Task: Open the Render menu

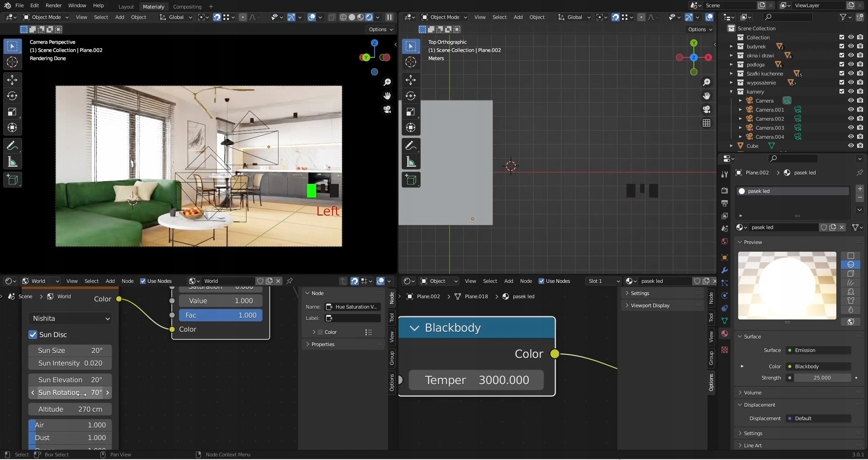Action: pos(53,5)
